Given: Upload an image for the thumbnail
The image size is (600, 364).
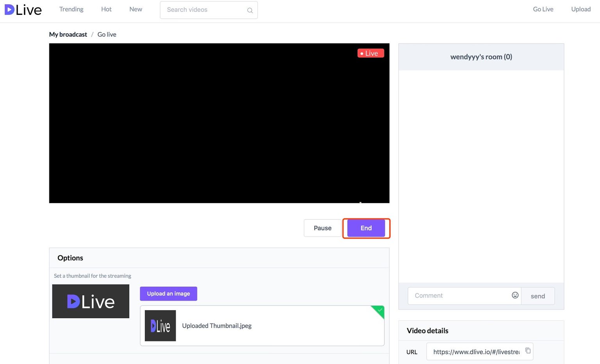Looking at the screenshot, I should point(168,293).
